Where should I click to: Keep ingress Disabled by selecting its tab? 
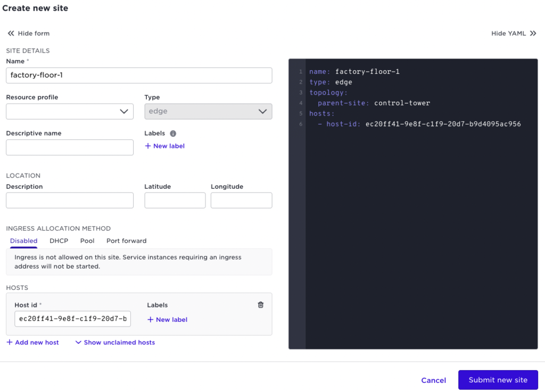23,240
